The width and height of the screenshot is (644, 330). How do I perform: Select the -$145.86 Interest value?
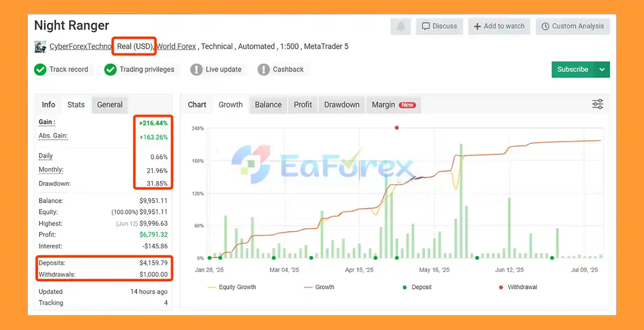click(x=155, y=246)
